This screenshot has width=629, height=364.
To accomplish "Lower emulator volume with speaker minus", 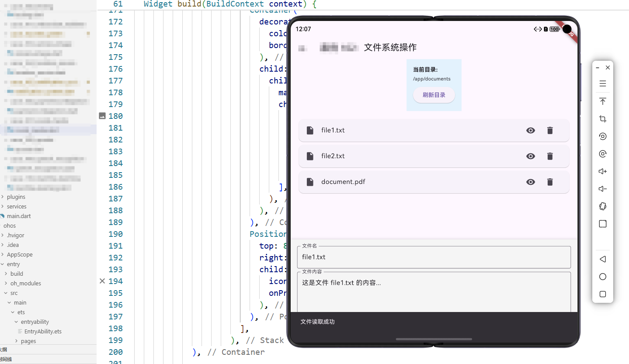I will tap(602, 189).
